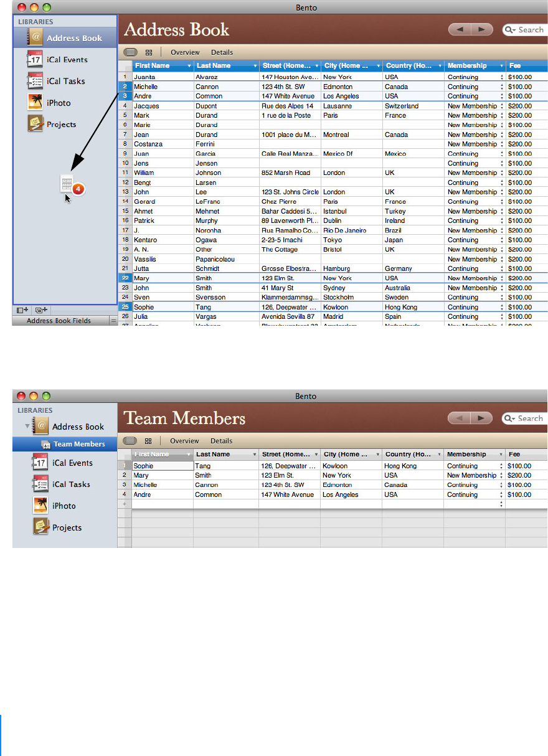Image resolution: width=548 pixels, height=756 pixels.
Task: Switch to table view in Address Book window
Action: (x=130, y=52)
